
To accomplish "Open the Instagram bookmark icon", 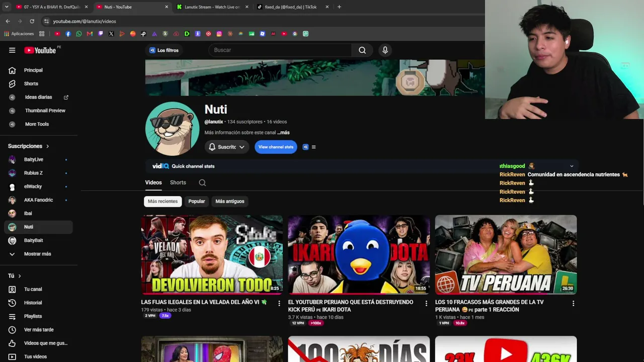I will (219, 34).
